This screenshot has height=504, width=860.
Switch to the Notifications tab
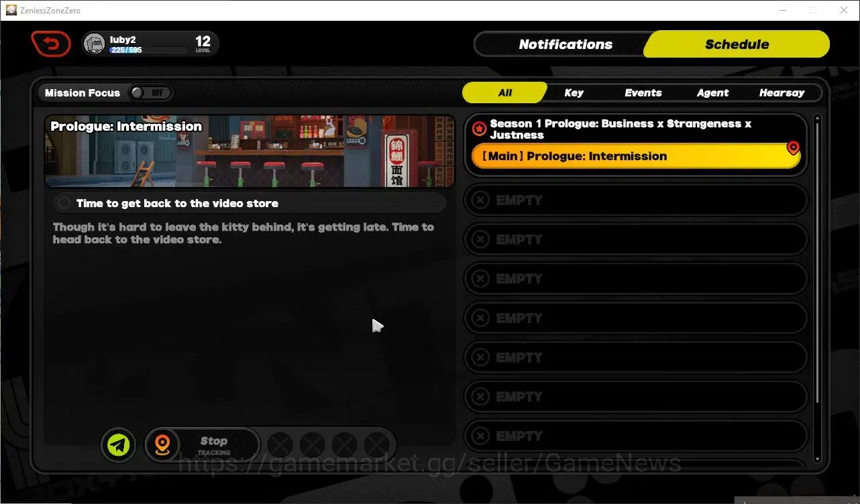(566, 44)
